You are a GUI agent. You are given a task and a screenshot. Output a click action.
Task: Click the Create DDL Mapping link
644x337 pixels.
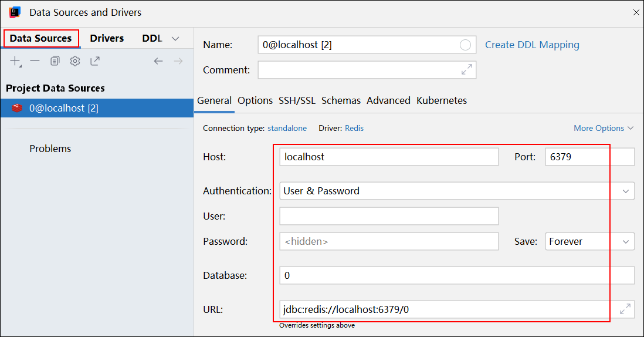click(x=532, y=45)
